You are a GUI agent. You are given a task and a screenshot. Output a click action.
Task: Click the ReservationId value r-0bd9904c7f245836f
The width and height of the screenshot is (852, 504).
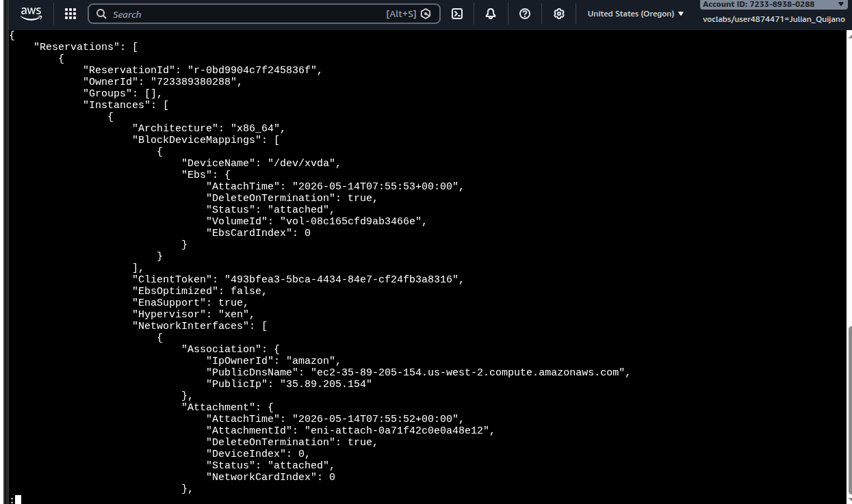(x=254, y=70)
